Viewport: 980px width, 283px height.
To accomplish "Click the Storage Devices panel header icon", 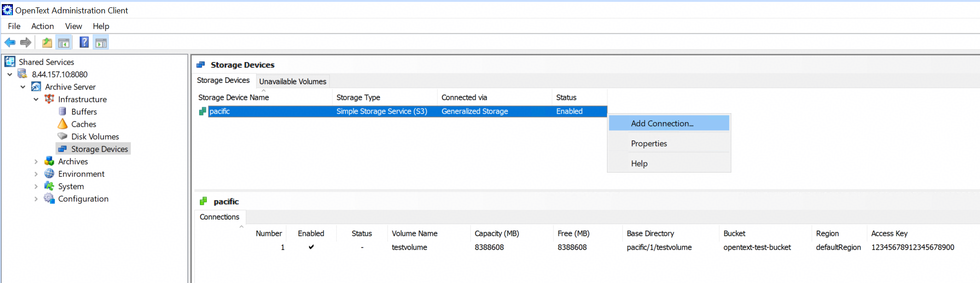I will tap(201, 65).
